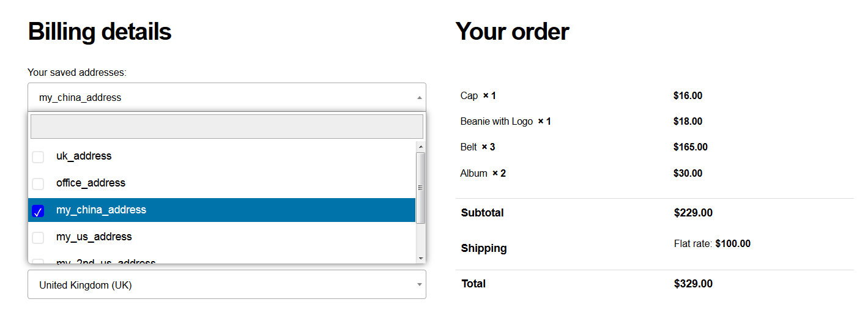Viewport: 868px width, 310px height.
Task: Enable the my_us_address checkbox
Action: (x=38, y=237)
